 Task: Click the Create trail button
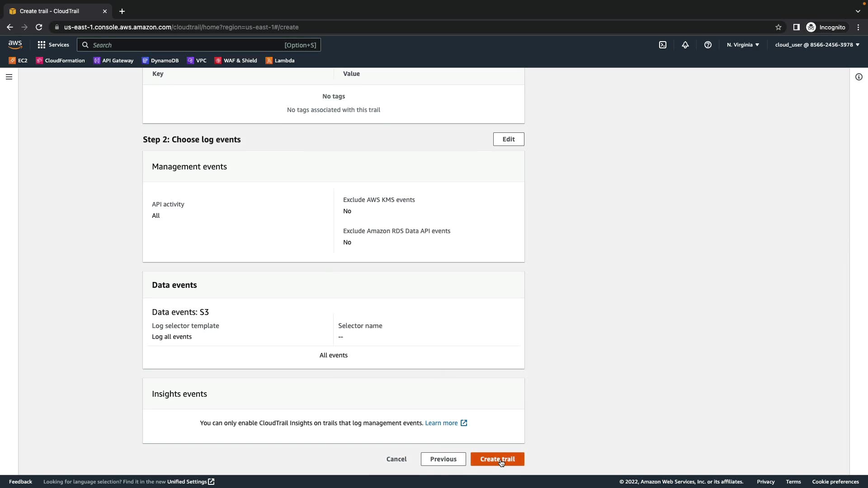point(497,459)
